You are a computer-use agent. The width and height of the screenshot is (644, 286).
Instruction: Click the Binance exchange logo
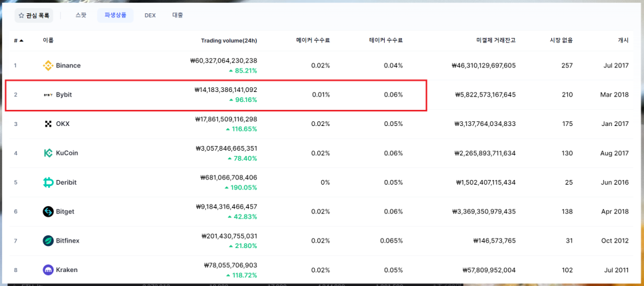(x=48, y=65)
